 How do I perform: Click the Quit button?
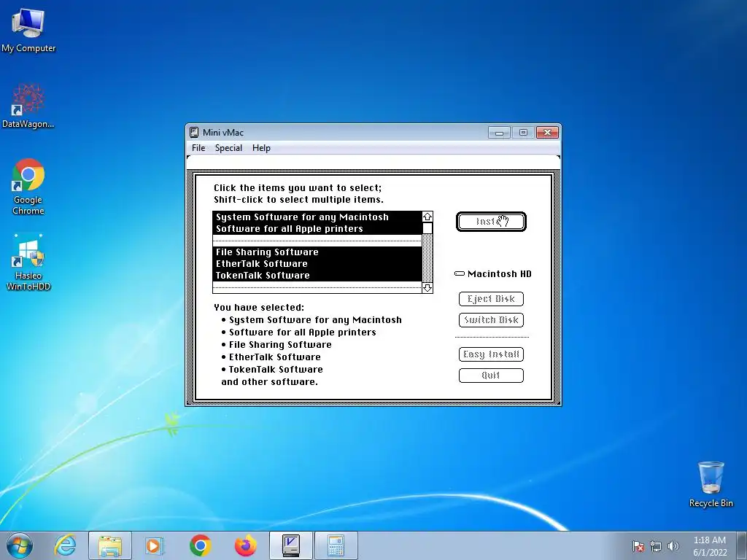491,376
